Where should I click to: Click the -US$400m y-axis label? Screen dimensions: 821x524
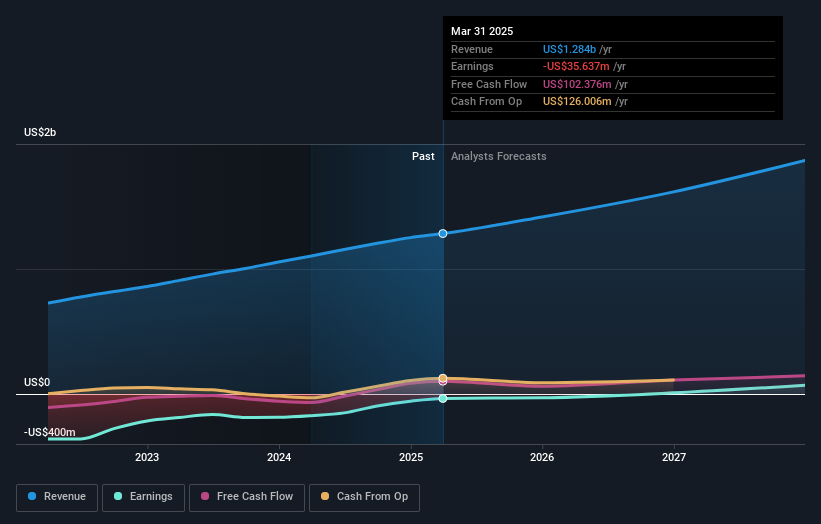(50, 432)
